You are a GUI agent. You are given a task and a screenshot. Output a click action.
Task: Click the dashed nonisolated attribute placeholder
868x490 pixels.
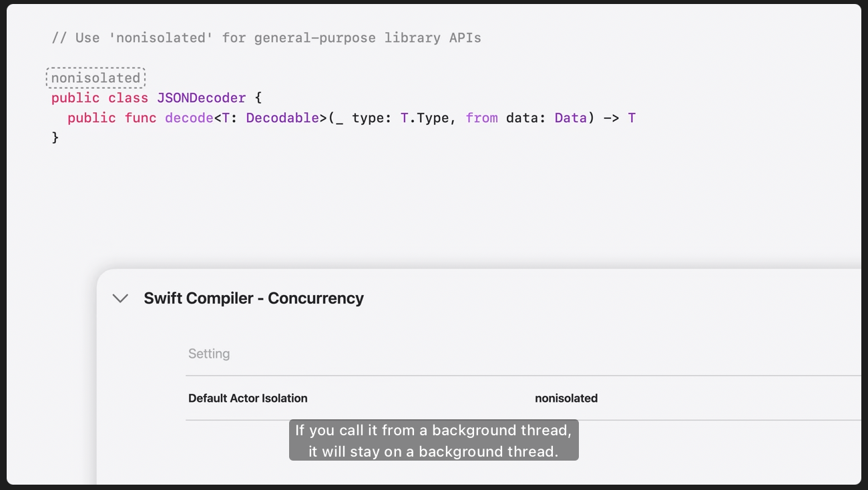click(95, 78)
